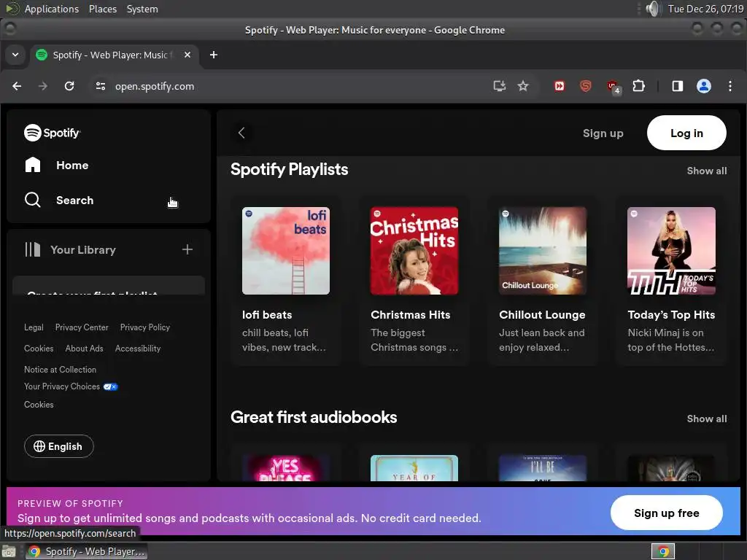Viewport: 747px width, 560px height.
Task: Open the Extensions puzzle icon
Action: (638, 86)
